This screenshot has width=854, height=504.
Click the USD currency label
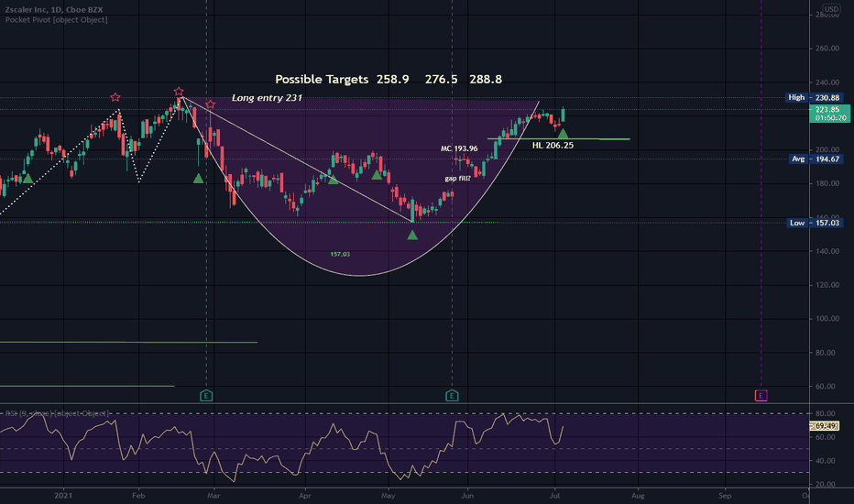[830, 9]
